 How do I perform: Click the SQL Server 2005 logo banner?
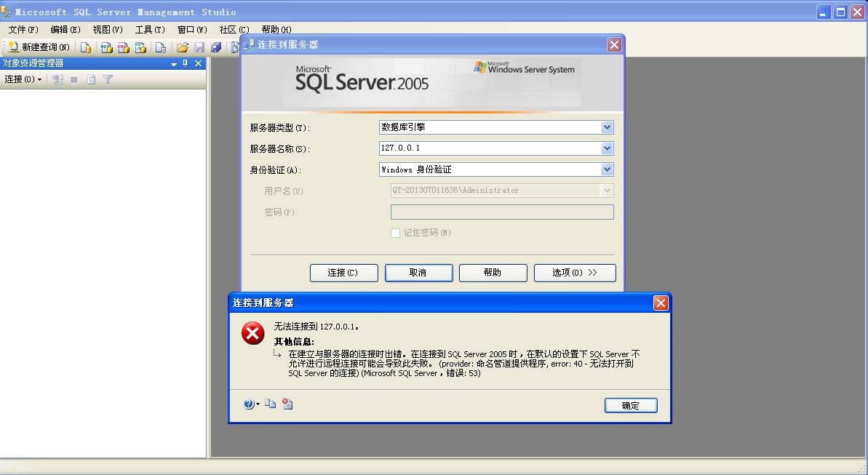tap(431, 82)
